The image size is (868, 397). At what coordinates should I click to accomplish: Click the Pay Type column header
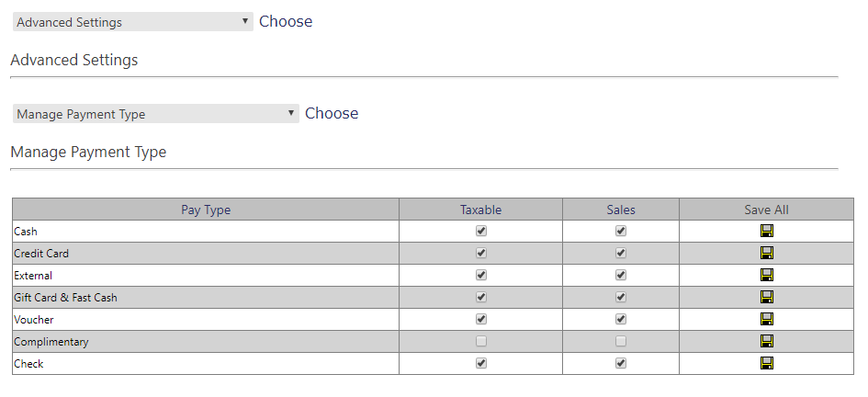206,210
